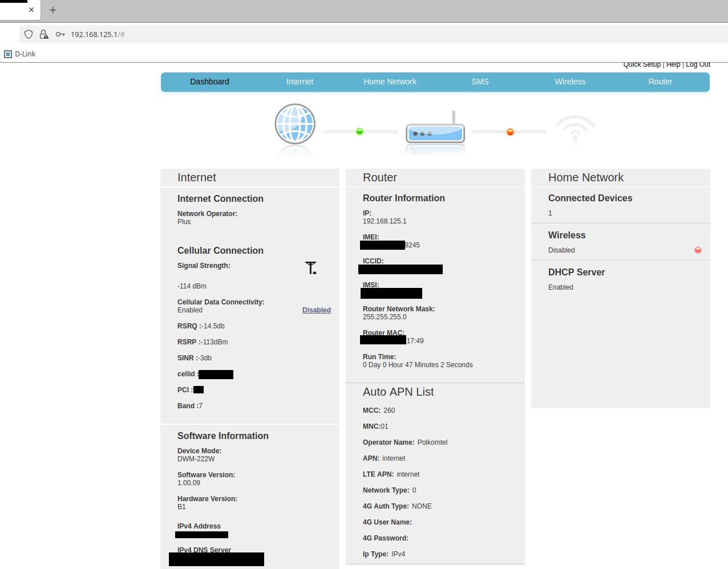Viewport: 728px width, 569px height.
Task: Click the green internet link status dot
Action: coord(359,132)
